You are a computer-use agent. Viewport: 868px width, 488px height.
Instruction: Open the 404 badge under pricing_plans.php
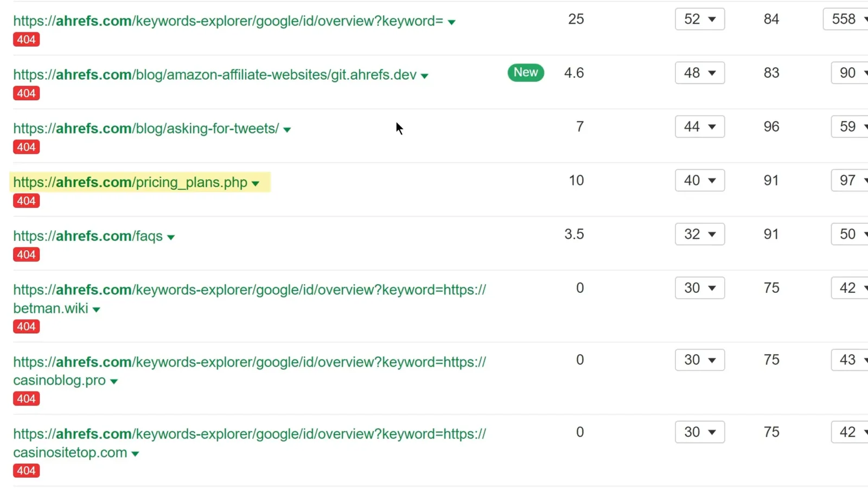(26, 201)
